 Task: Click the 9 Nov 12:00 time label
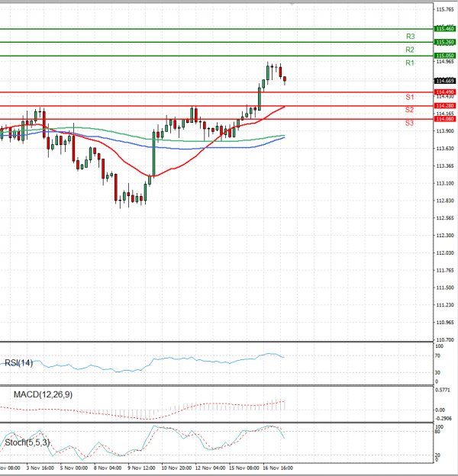tap(141, 468)
